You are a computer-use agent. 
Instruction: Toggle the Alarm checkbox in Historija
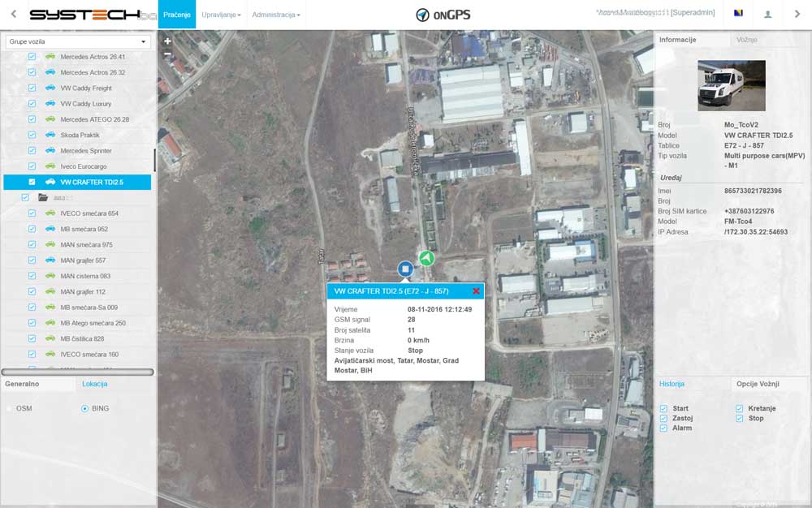[663, 428]
